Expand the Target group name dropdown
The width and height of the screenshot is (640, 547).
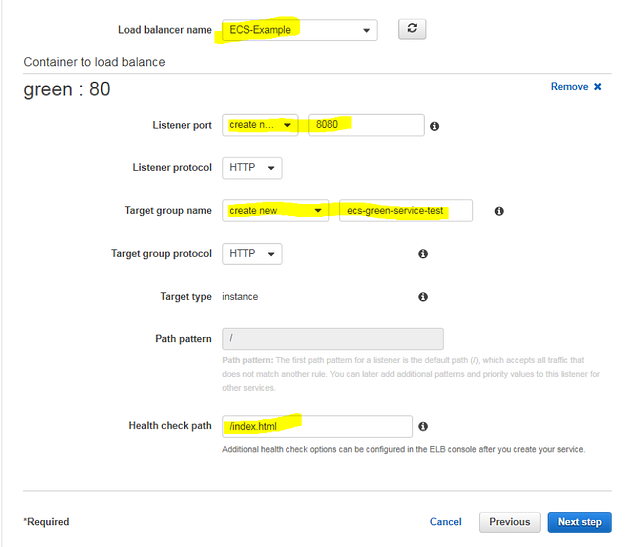(x=276, y=211)
